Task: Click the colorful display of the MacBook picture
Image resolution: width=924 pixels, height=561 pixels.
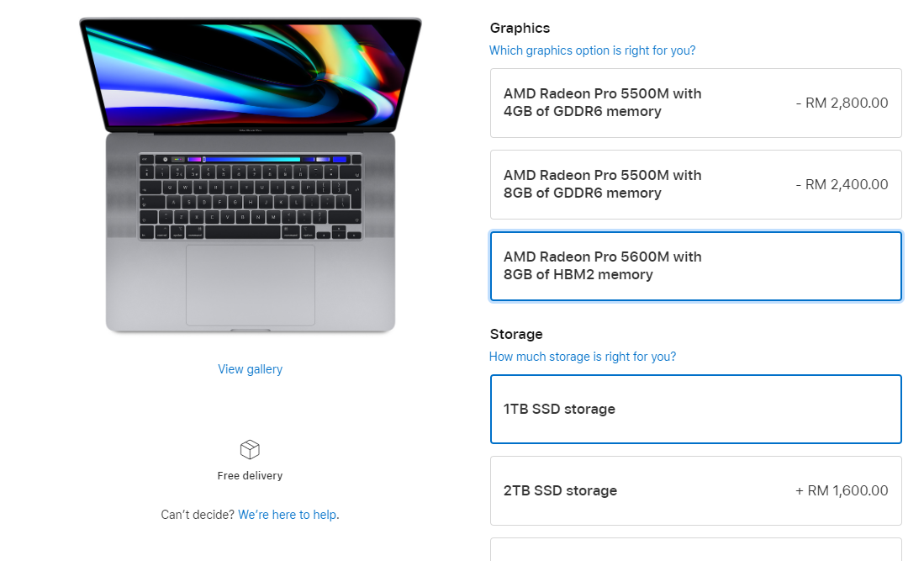Action: [x=251, y=74]
